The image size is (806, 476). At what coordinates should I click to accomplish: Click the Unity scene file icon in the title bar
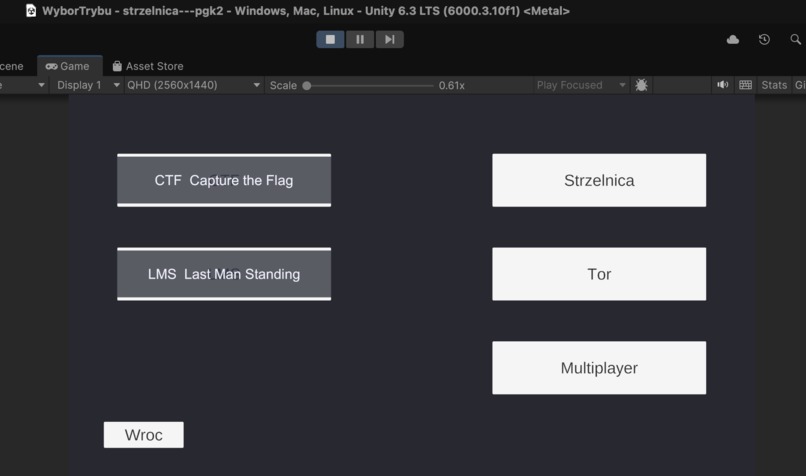tap(31, 10)
